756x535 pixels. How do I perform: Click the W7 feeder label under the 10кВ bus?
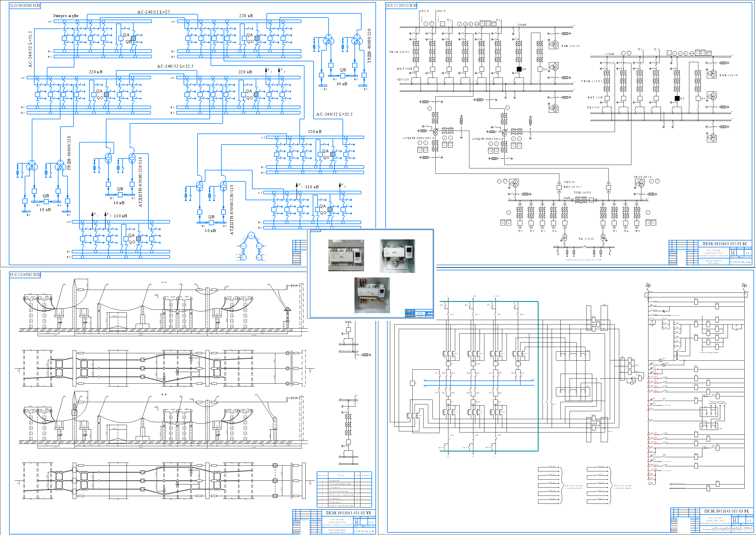[637, 231]
